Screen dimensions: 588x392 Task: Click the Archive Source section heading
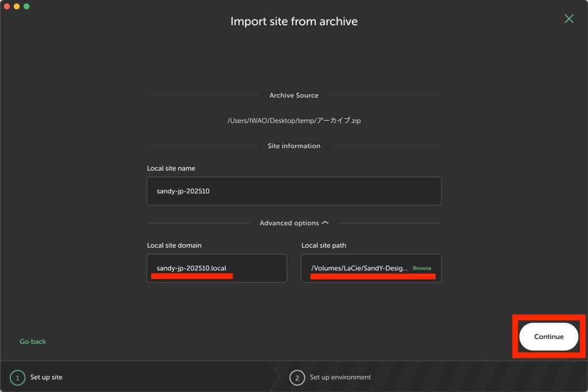click(x=294, y=95)
